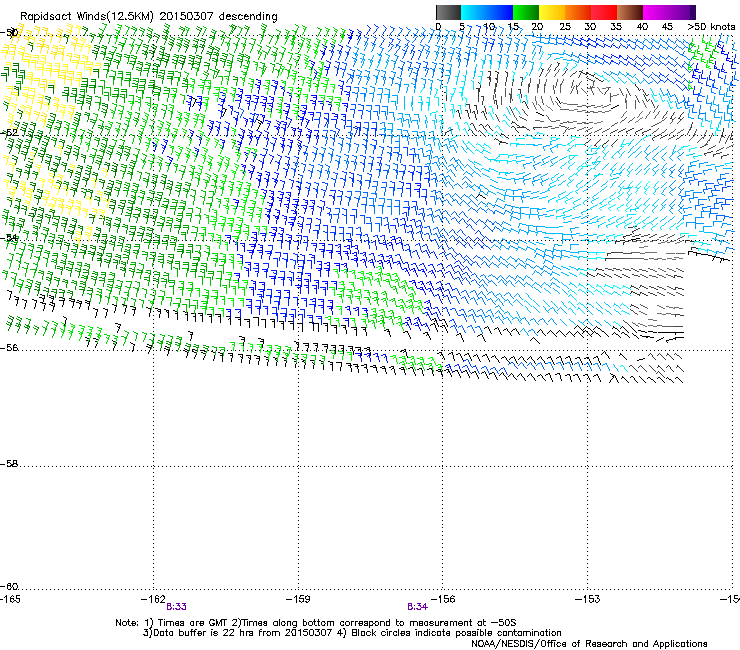
Task: Click the '-52' latitude axis label
Action: 9,133
